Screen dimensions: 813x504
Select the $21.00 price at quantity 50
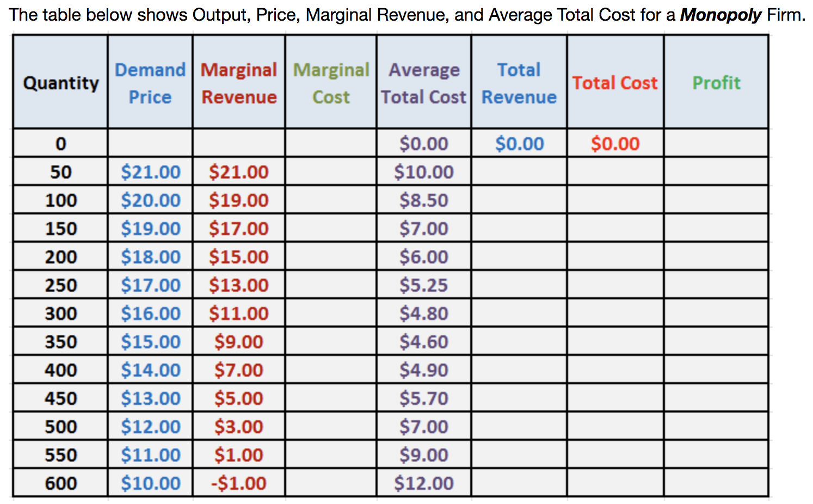150,171
